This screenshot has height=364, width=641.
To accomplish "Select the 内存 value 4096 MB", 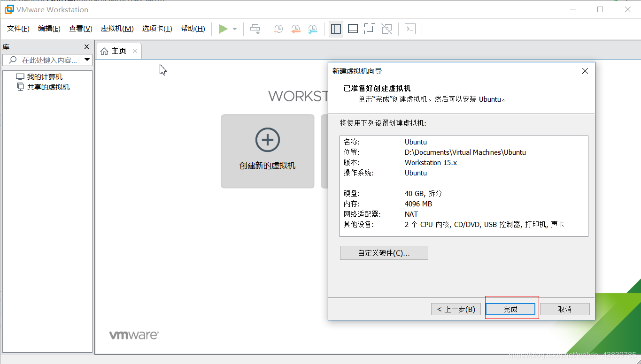I will 418,204.
